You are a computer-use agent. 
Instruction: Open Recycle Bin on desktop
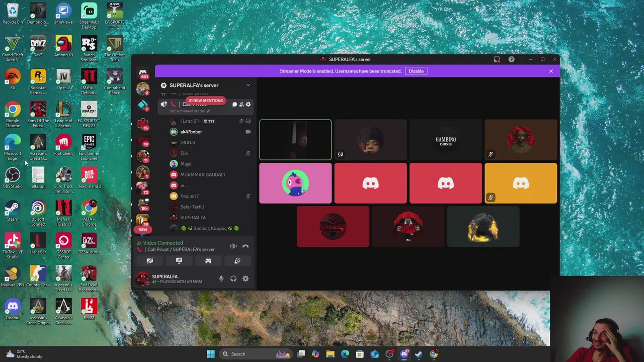point(13,14)
